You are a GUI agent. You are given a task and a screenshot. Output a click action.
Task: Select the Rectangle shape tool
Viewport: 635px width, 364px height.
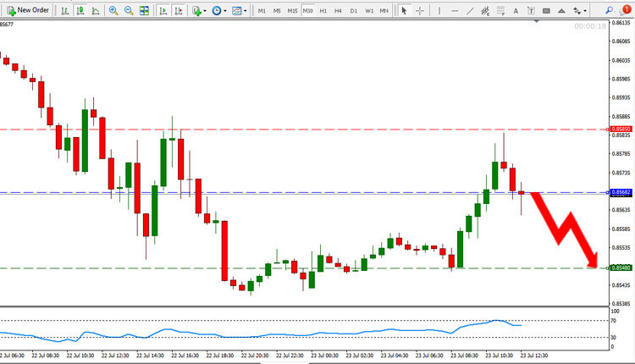546,11
